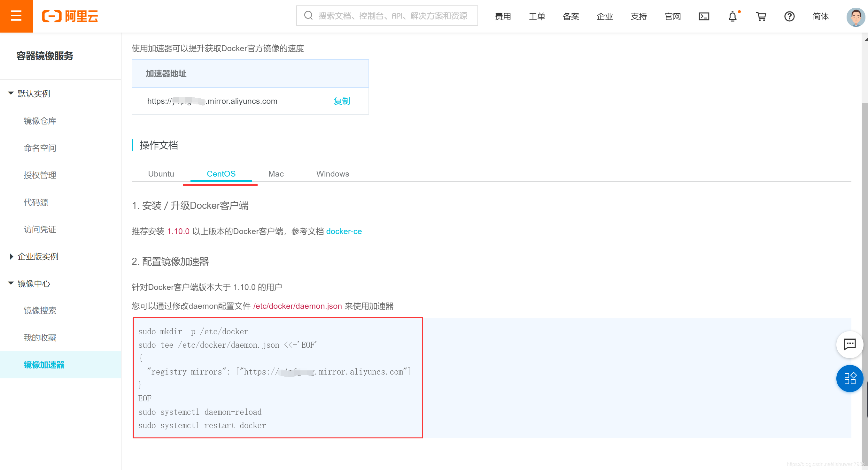Screen dimensions: 868x470
Task: Click the Alibaba Cloud logo
Action: 70,16
